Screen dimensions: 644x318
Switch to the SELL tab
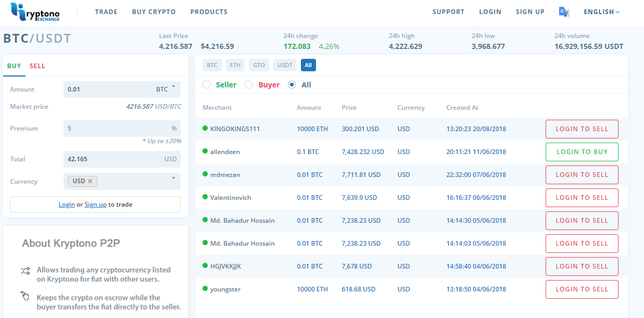37,66
